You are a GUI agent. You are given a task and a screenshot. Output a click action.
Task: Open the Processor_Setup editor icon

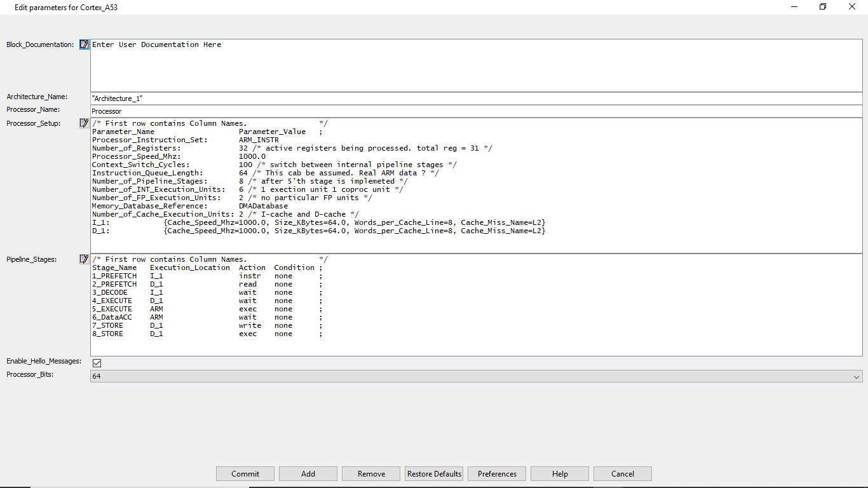pos(85,123)
